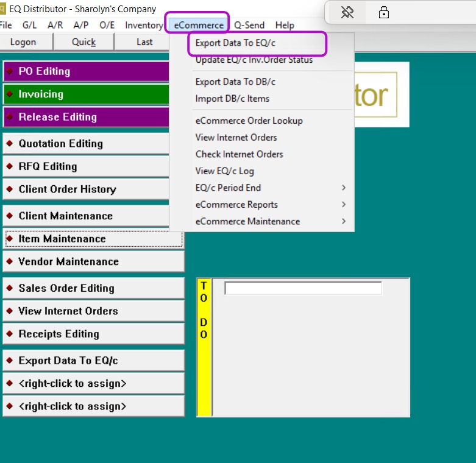Launch Quotation Editing
This screenshot has height=463, width=476.
pyautogui.click(x=86, y=144)
